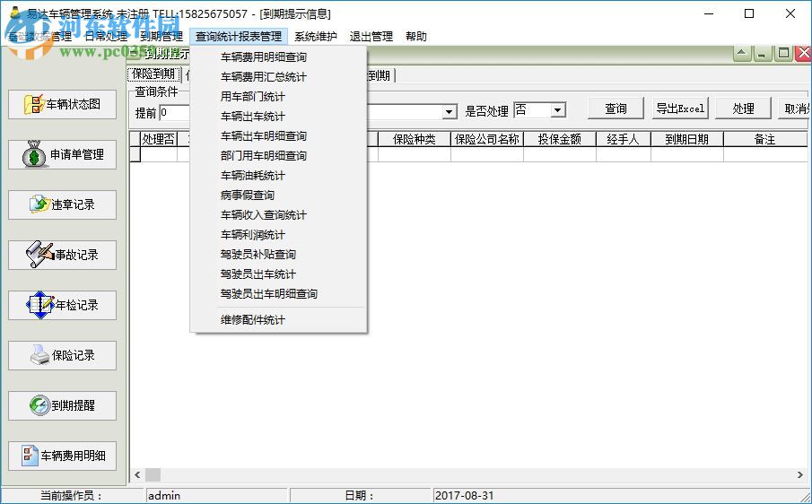Click 处理否 column header

[x=159, y=139]
